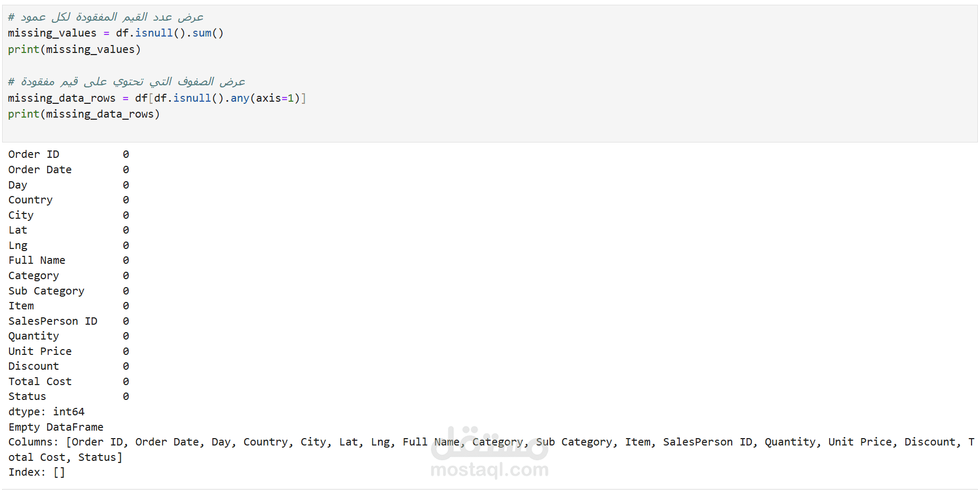The width and height of the screenshot is (980, 490).
Task: Click the missing_data_rows assignment code line
Action: point(157,98)
